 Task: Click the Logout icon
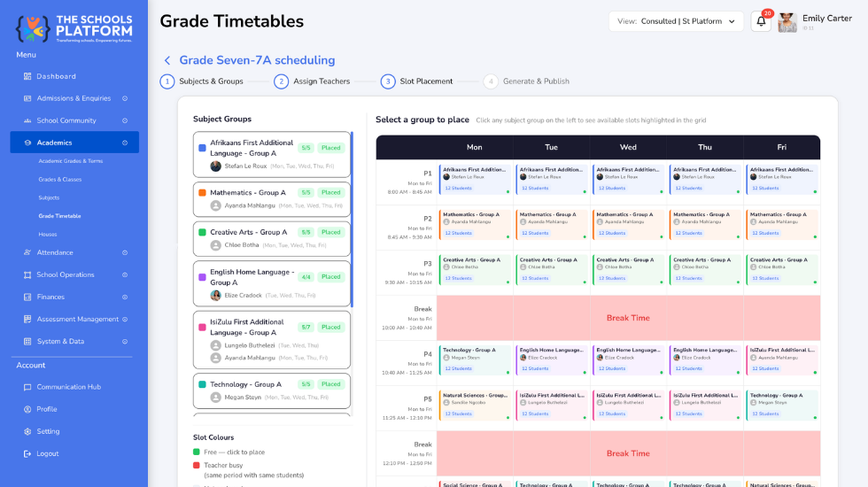[27, 453]
